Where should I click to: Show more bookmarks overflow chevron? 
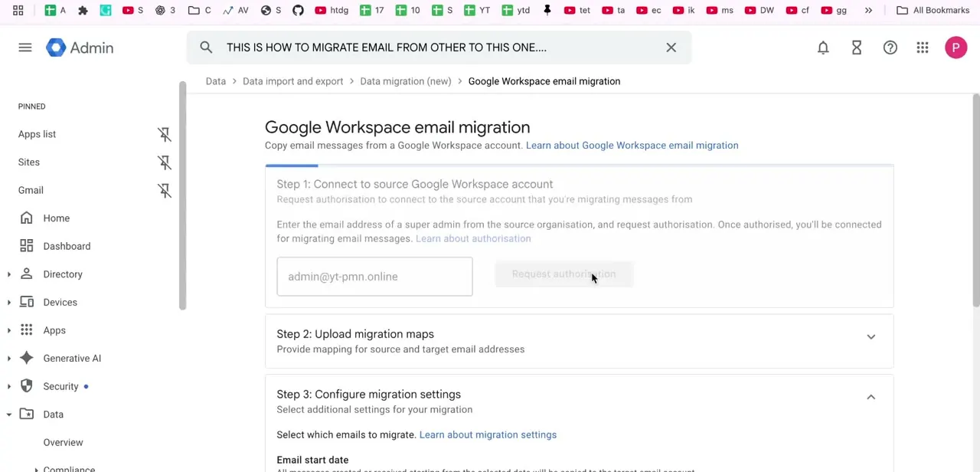click(868, 10)
